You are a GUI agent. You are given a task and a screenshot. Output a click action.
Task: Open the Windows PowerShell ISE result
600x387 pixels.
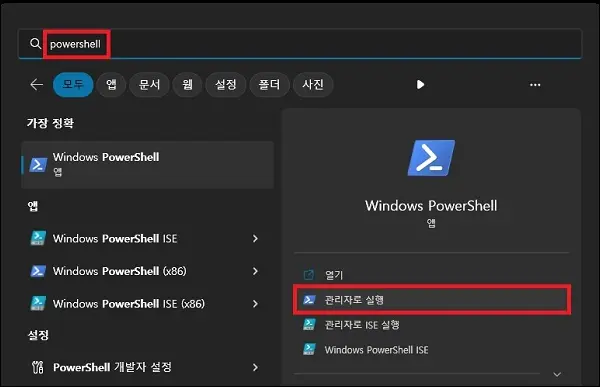tap(148, 238)
